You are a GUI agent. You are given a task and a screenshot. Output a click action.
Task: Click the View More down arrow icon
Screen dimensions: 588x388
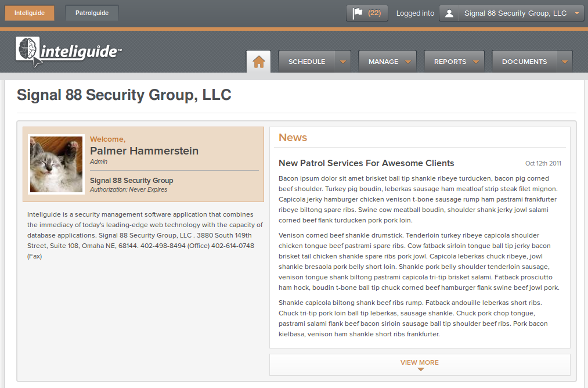click(x=420, y=369)
